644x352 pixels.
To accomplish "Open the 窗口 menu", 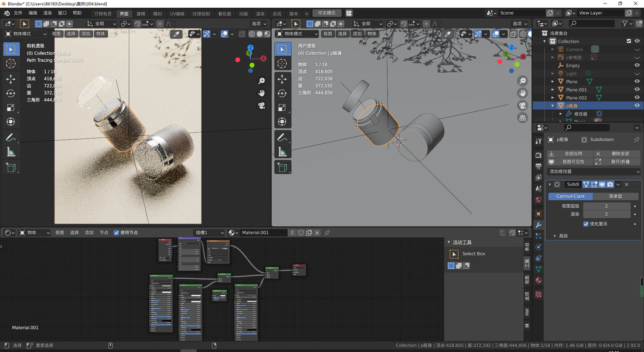I will (63, 13).
